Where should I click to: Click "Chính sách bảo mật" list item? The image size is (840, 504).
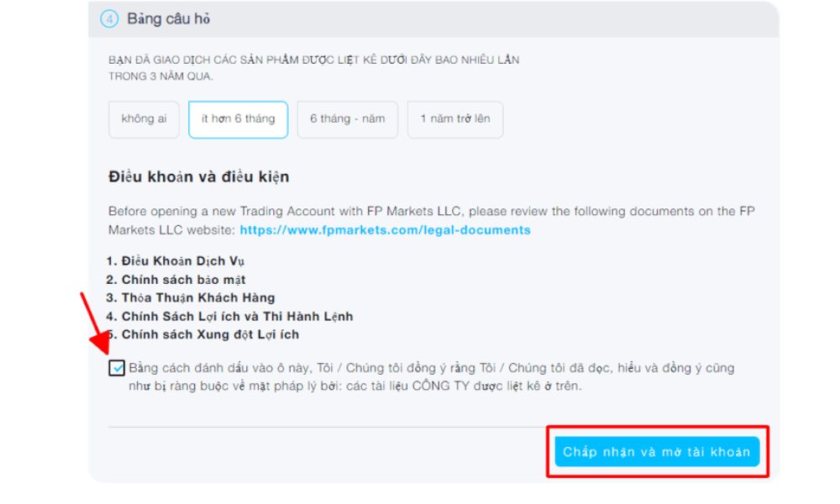point(182,280)
